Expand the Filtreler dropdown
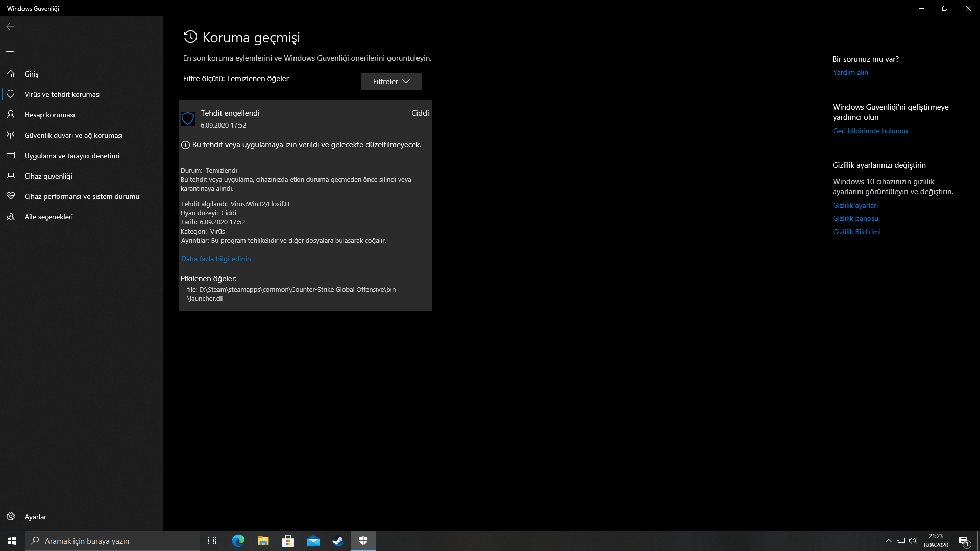This screenshot has width=980, height=551. [x=391, y=82]
